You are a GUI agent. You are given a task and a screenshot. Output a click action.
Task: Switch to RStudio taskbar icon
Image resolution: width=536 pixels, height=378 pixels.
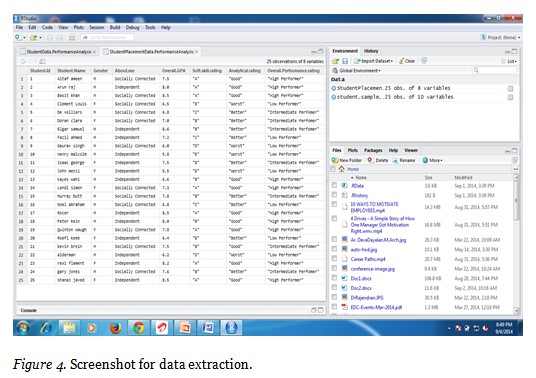[x=231, y=328]
